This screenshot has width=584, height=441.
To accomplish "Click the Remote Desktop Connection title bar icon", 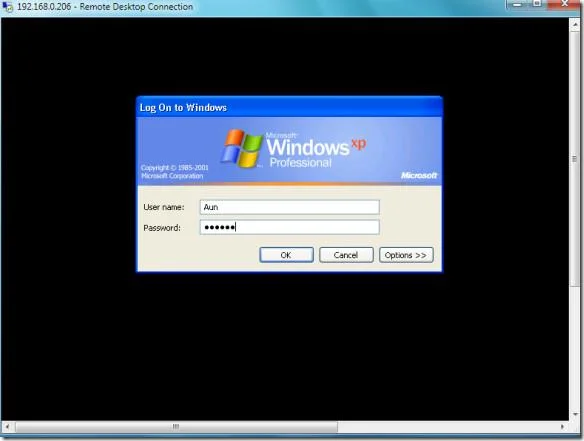I will pos(7,7).
